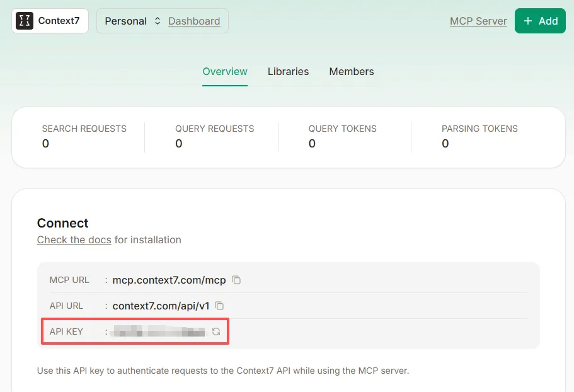The height and width of the screenshot is (392, 574).
Task: Open the MCP Server link
Action: tap(478, 21)
